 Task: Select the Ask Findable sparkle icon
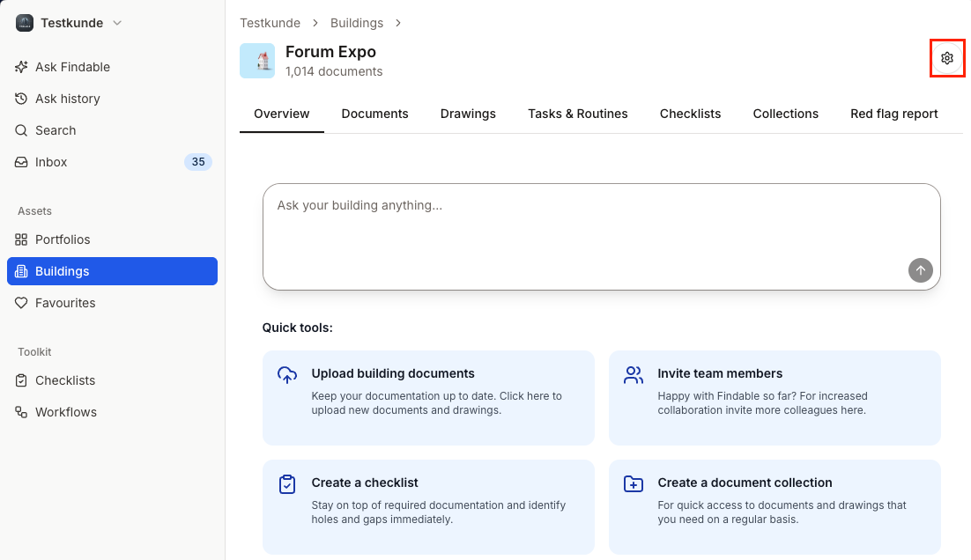[19, 66]
